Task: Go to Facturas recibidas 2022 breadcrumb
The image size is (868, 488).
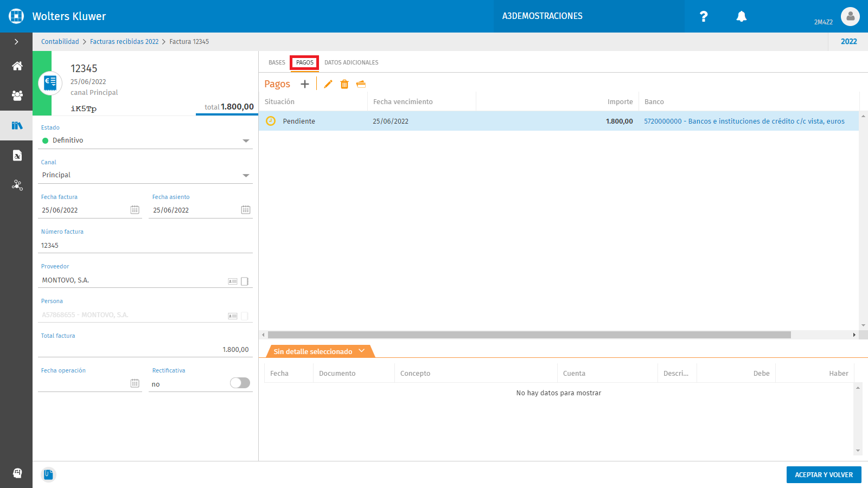Action: (x=124, y=42)
